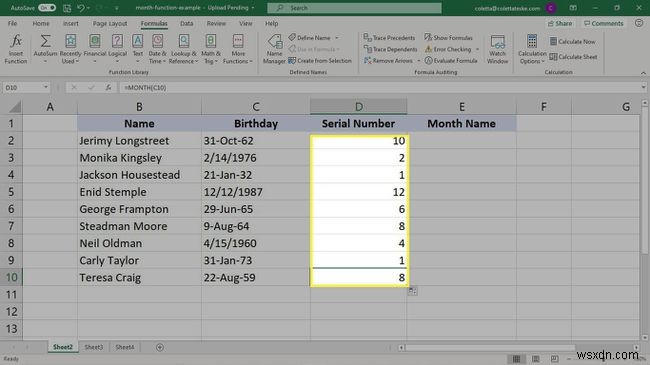Collapse the ribbon
Viewport: 650px width, 365px height.
[x=643, y=73]
